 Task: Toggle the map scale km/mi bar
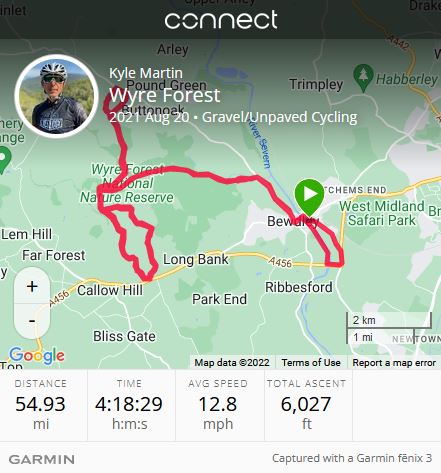tap(389, 329)
